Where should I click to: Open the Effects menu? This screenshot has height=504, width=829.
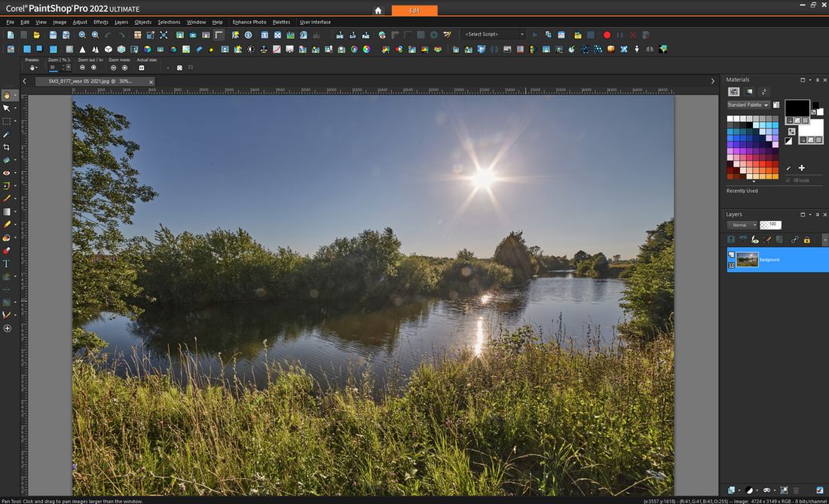[x=100, y=22]
